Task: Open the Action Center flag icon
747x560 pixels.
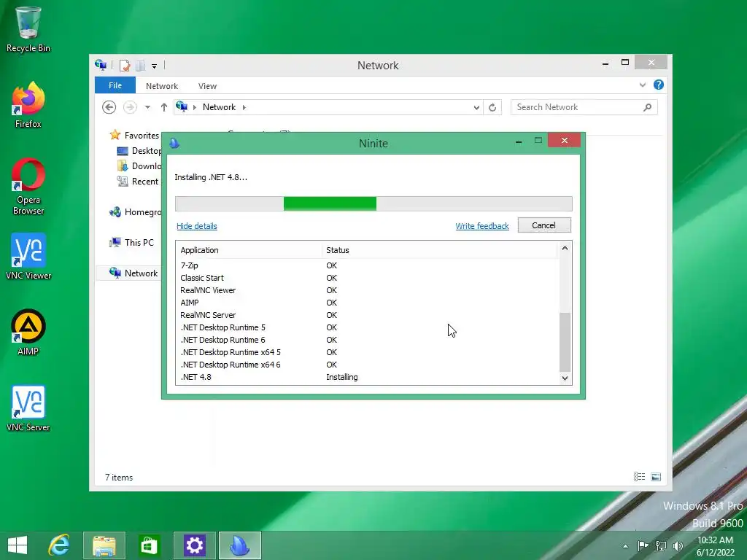Action: click(643, 545)
